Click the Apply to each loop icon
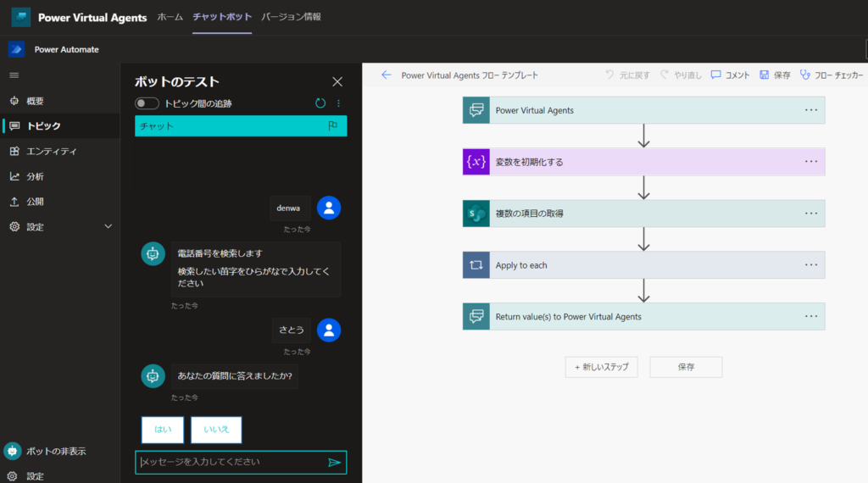 point(476,265)
